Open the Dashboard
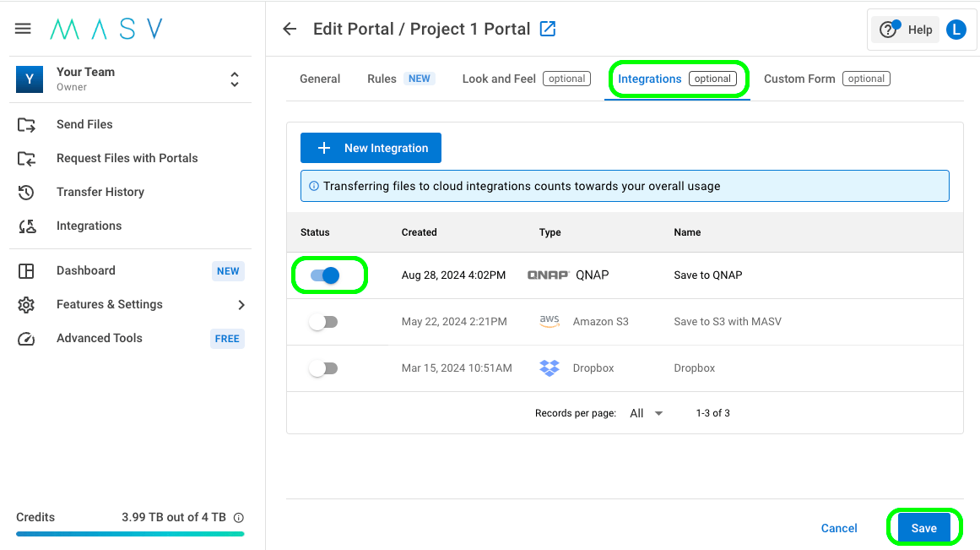This screenshot has height=550, width=980. tap(85, 270)
